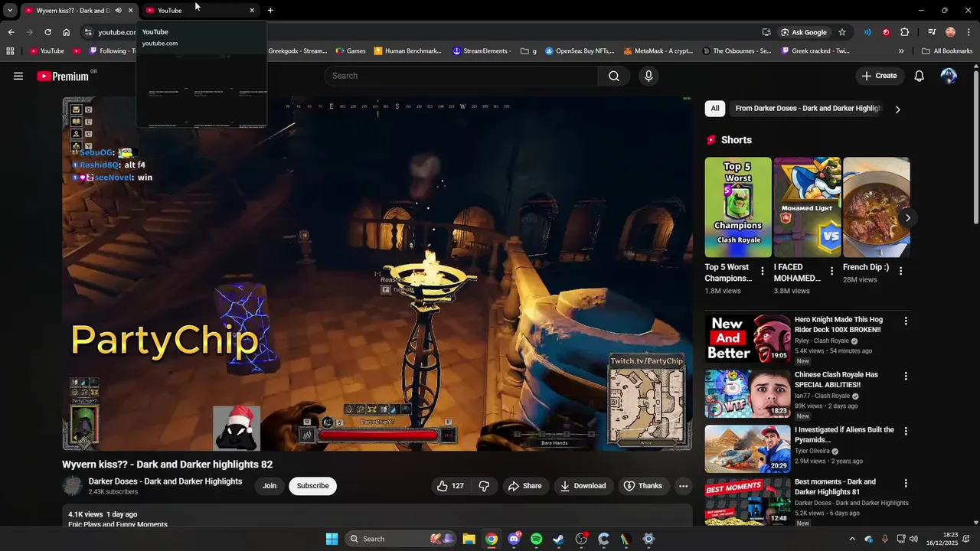The height and width of the screenshot is (551, 980).
Task: Open more actions ellipsis below video
Action: click(683, 486)
